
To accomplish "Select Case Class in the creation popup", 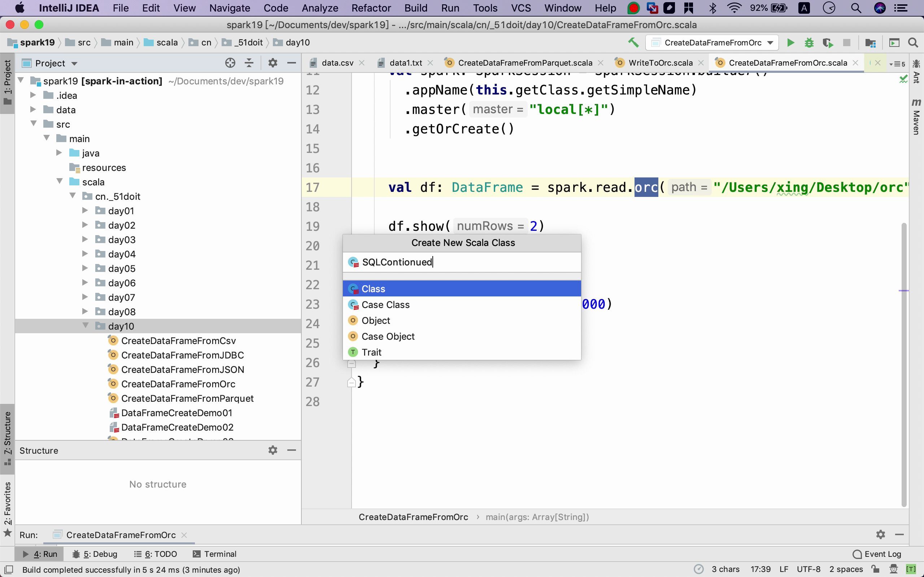I will (385, 304).
